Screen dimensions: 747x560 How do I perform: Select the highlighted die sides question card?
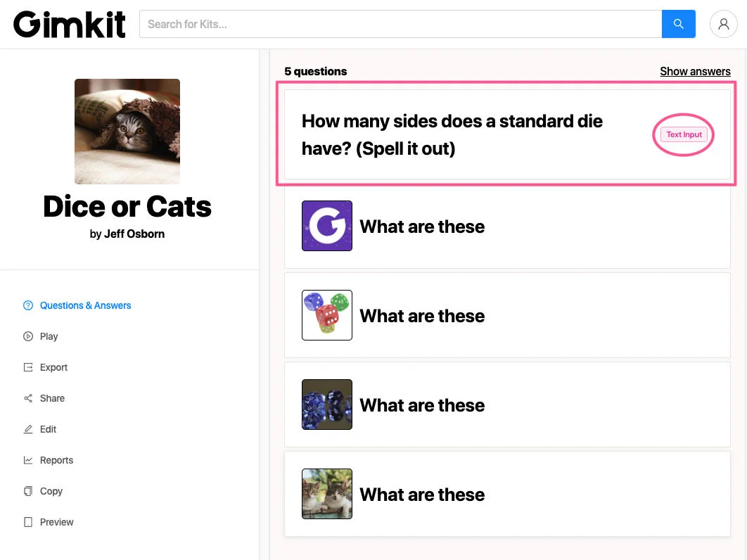point(506,134)
